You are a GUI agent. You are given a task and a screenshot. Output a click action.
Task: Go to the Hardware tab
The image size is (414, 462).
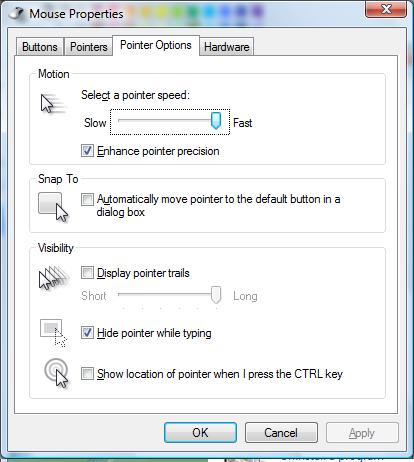pos(227,47)
